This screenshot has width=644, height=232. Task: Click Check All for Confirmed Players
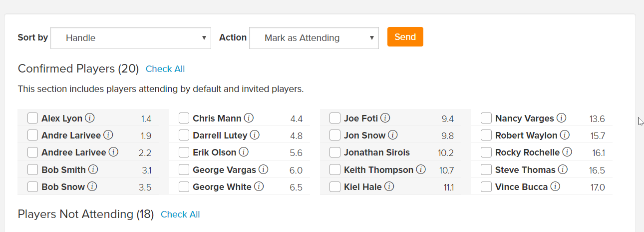[x=165, y=69]
